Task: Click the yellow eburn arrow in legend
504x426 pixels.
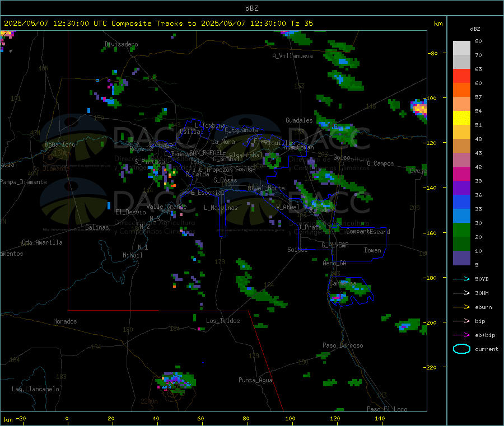Action: click(x=461, y=307)
